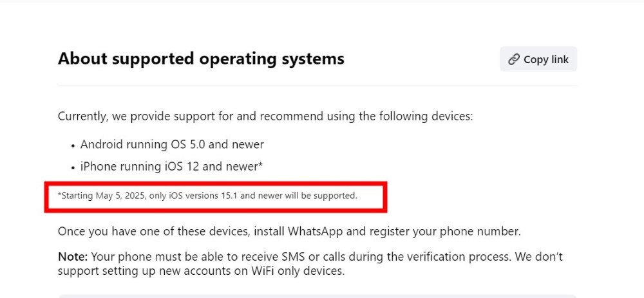The width and height of the screenshot is (644, 298).
Task: Click the bold 'Note:' label
Action: 73,256
